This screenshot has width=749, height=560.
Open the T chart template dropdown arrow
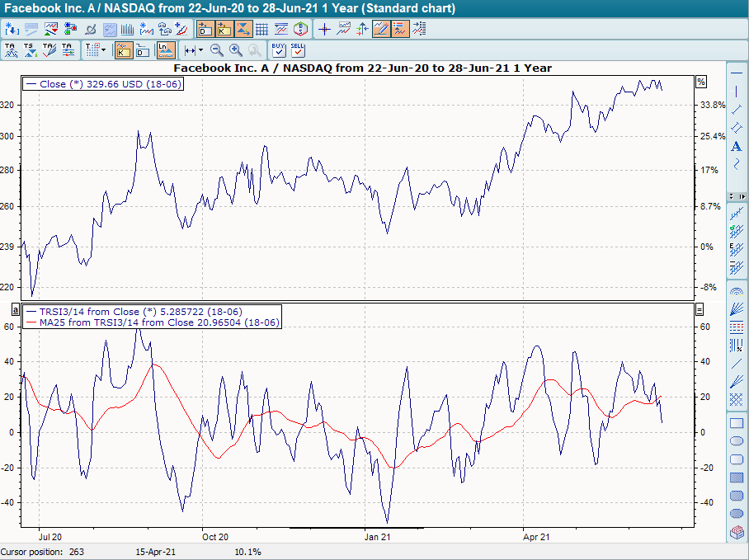pos(103,50)
